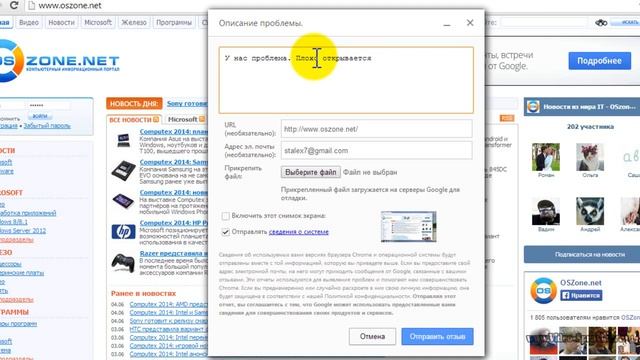Click the Отмена button
Image resolution: width=640 pixels, height=360 pixels.
372,336
